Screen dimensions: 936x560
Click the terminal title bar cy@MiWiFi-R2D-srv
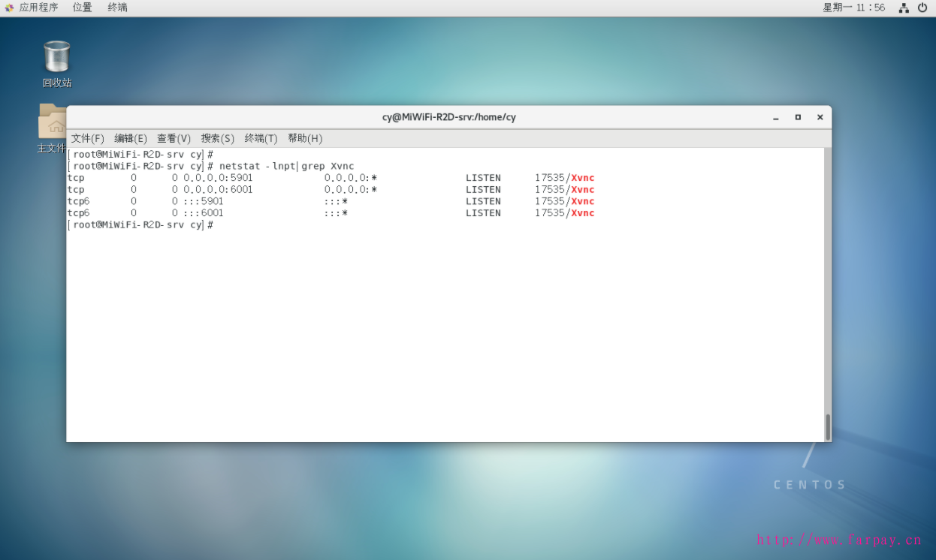(448, 117)
